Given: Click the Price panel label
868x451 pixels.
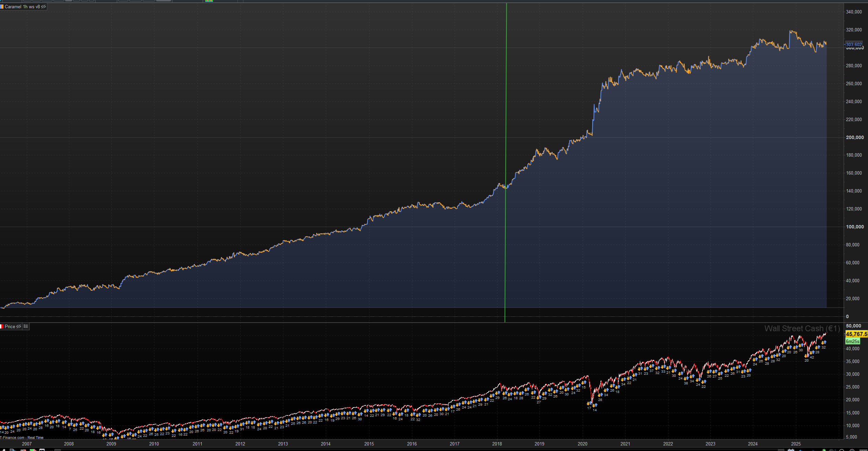Looking at the screenshot, I should [10, 326].
